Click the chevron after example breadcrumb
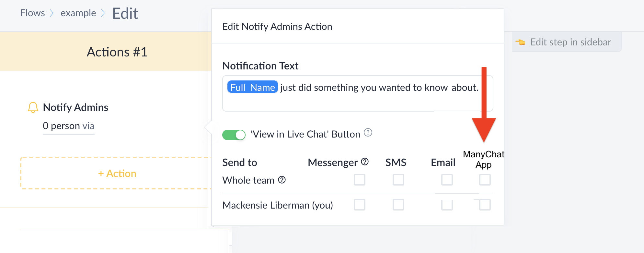This screenshot has height=253, width=644. (x=103, y=13)
